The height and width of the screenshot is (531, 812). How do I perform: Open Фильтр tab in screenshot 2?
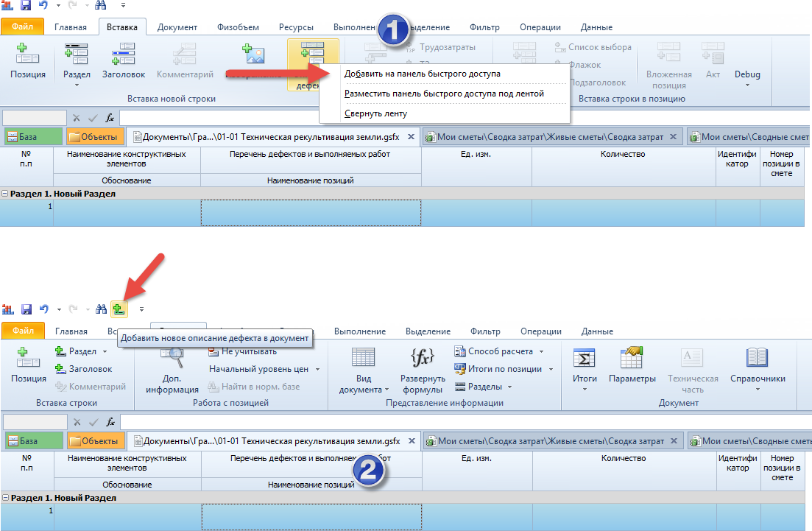tap(485, 331)
